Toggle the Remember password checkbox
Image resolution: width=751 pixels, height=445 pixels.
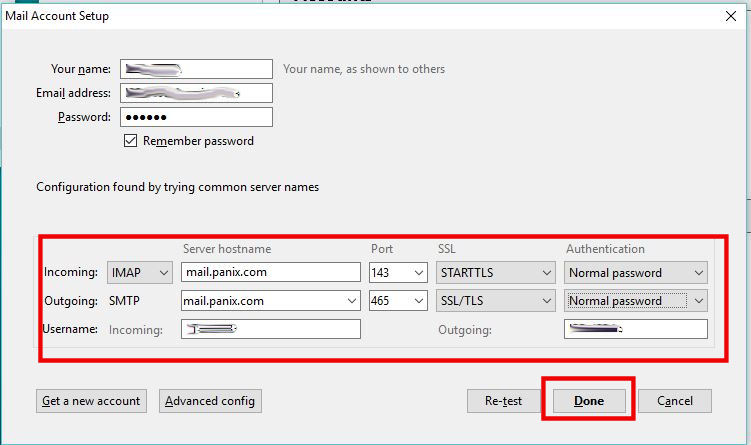(x=130, y=141)
